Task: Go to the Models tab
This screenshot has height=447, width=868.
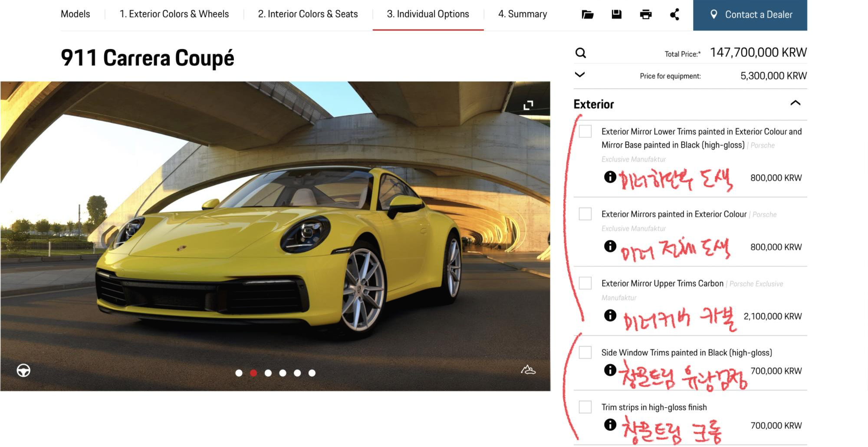Action: tap(76, 14)
